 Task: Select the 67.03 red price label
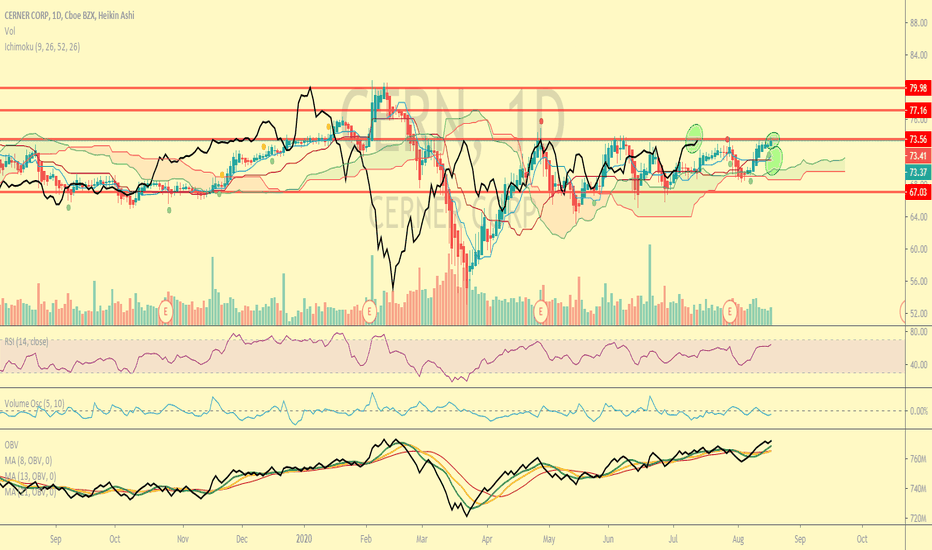tap(918, 192)
